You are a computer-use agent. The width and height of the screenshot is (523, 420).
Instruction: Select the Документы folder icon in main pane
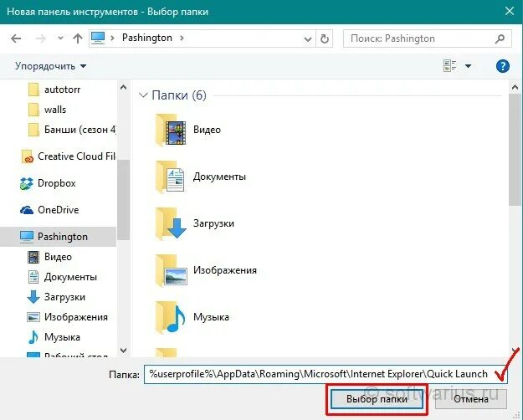click(x=171, y=177)
